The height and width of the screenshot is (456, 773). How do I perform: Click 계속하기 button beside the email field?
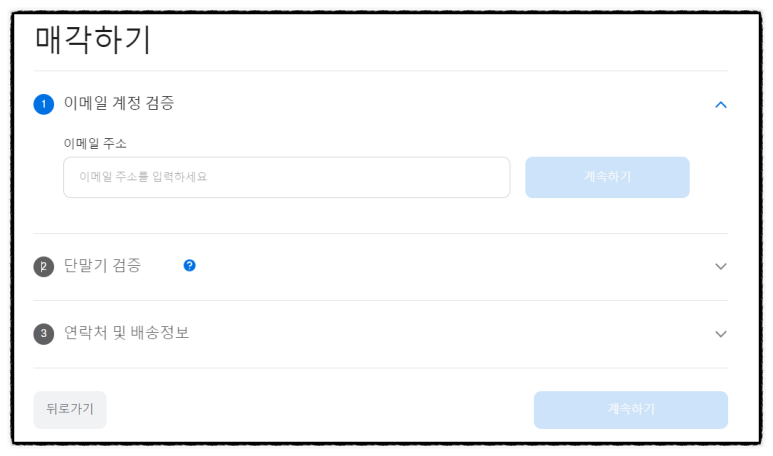pos(607,177)
